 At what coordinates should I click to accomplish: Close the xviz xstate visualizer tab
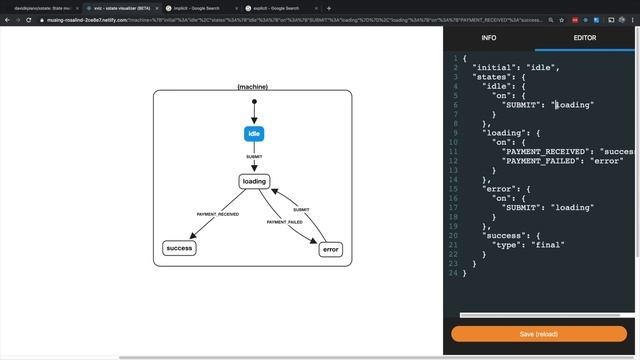click(x=157, y=8)
